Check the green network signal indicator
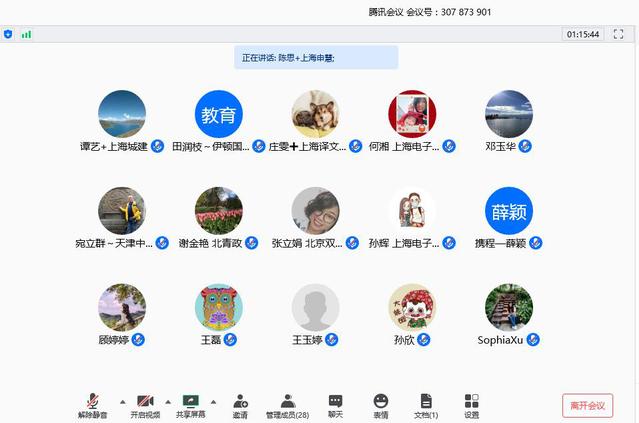This screenshot has height=423, width=639. click(x=26, y=34)
